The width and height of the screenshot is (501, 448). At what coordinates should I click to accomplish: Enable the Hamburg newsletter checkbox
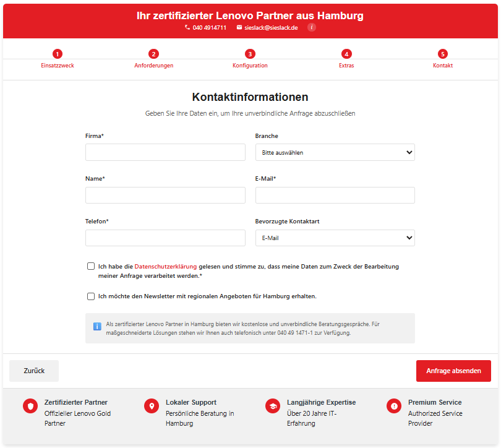pos(91,296)
